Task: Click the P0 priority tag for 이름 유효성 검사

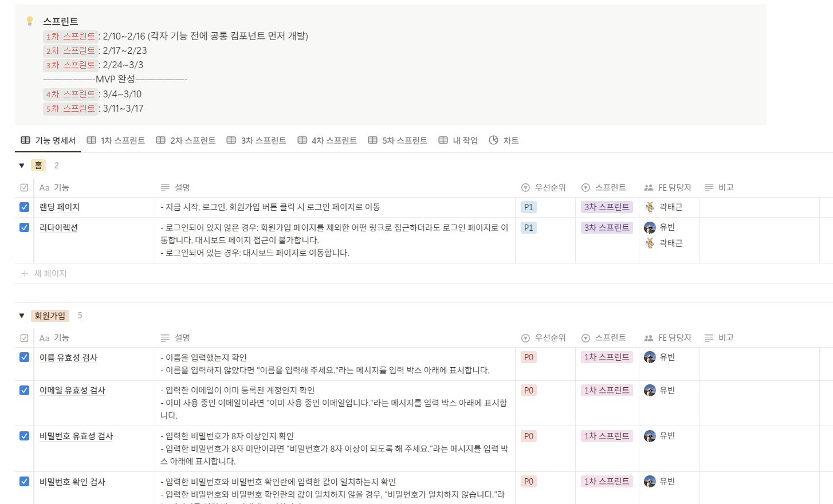Action: pyautogui.click(x=528, y=357)
